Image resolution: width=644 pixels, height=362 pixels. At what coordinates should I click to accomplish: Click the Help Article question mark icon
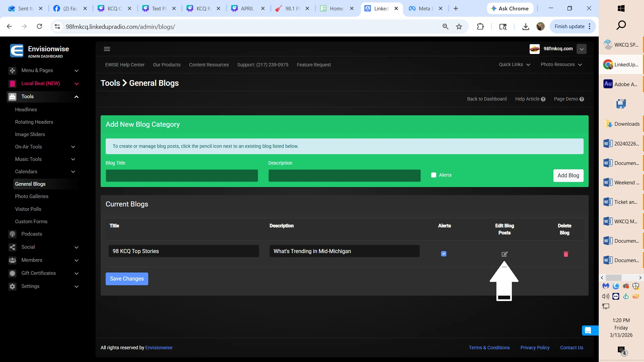tap(543, 99)
